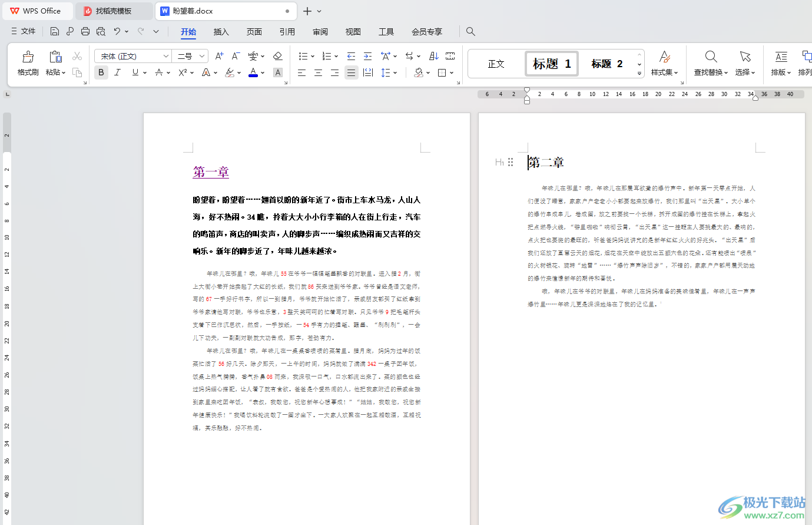Open the 文件 File menu
The width and height of the screenshot is (812, 525).
pos(24,31)
